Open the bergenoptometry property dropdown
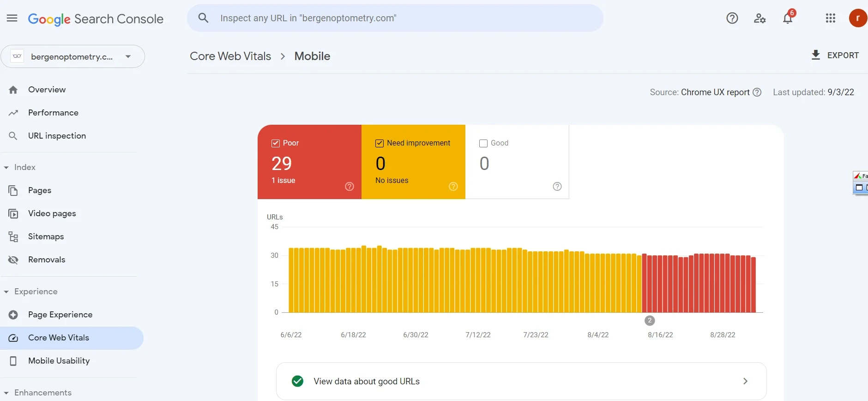The width and height of the screenshot is (868, 401). [73, 56]
